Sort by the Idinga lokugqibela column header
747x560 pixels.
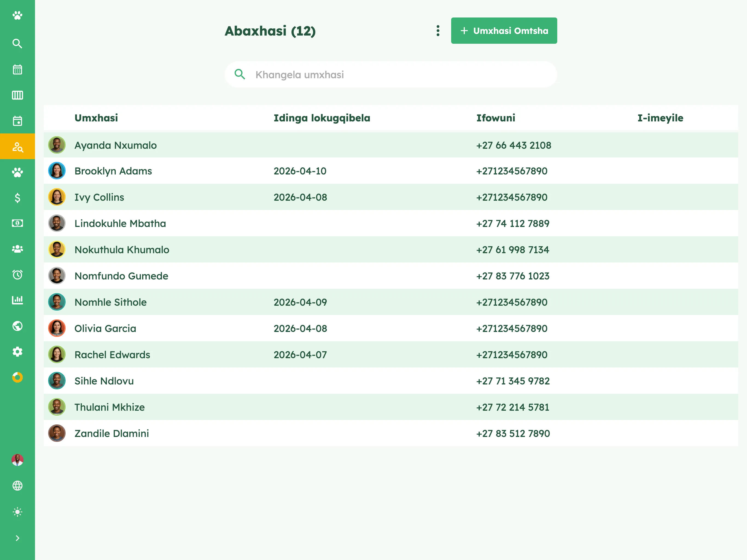click(322, 118)
